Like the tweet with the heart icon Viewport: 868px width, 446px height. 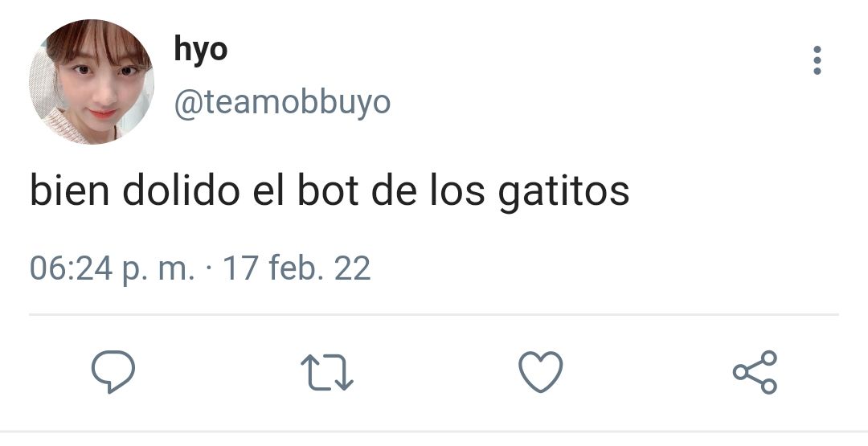point(541,372)
